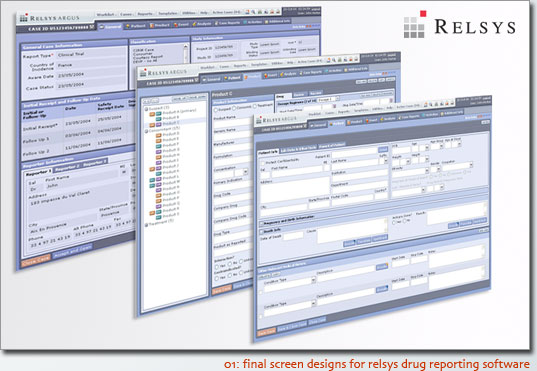Click orange Save Case button in front window
Viewport: 537px width, 371px height.
pyautogui.click(x=266, y=332)
